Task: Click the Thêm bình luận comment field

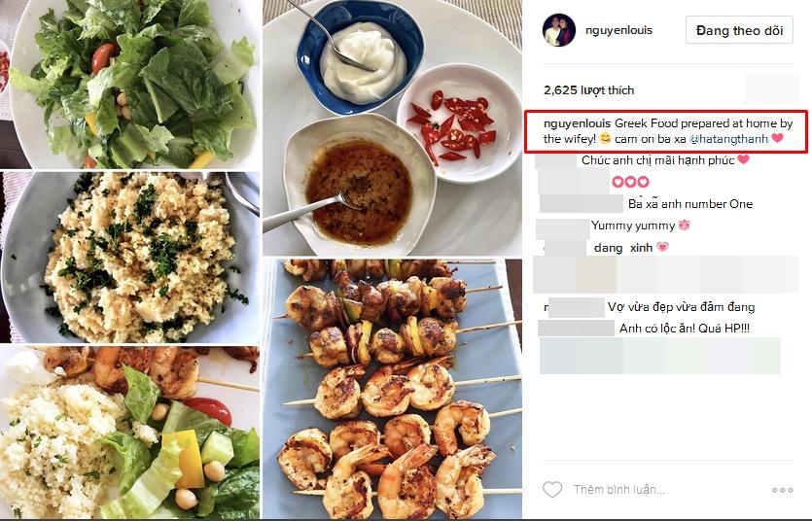Action: [618, 490]
